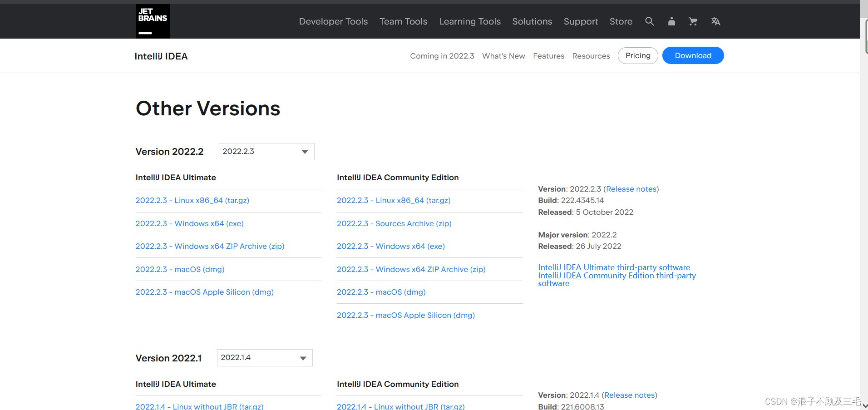Open the What's New page
The width and height of the screenshot is (868, 410).
coord(503,56)
